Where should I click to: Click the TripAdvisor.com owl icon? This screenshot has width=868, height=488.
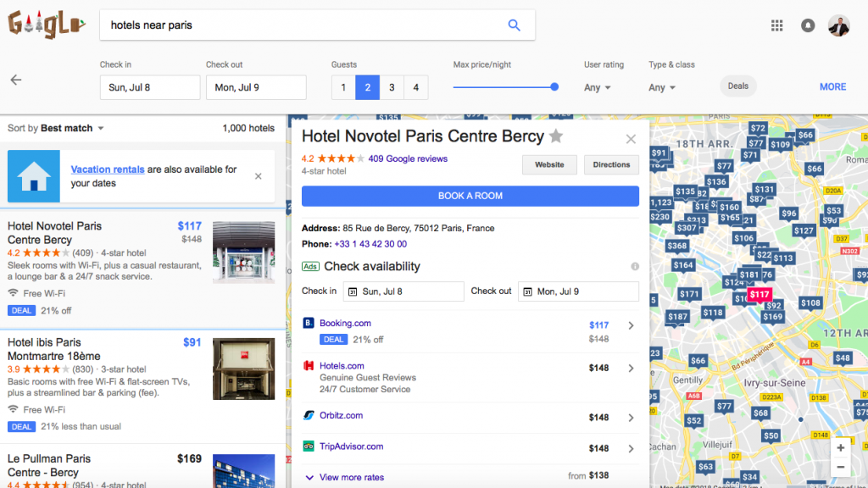click(309, 446)
